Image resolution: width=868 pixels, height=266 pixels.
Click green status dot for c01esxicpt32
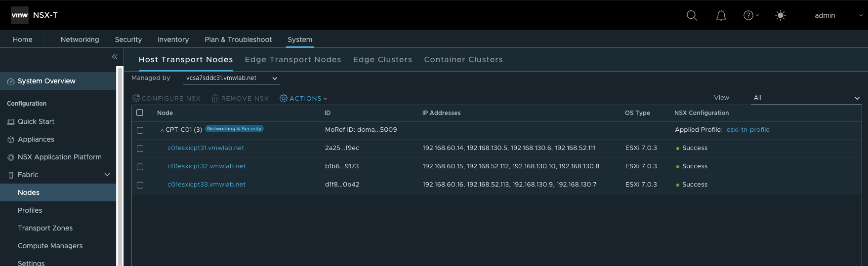pyautogui.click(x=678, y=167)
